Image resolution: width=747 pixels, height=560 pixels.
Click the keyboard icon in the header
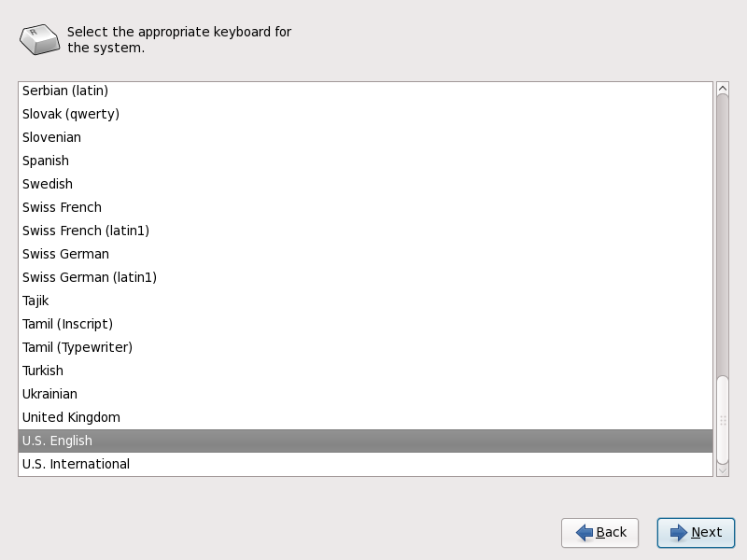(40, 39)
